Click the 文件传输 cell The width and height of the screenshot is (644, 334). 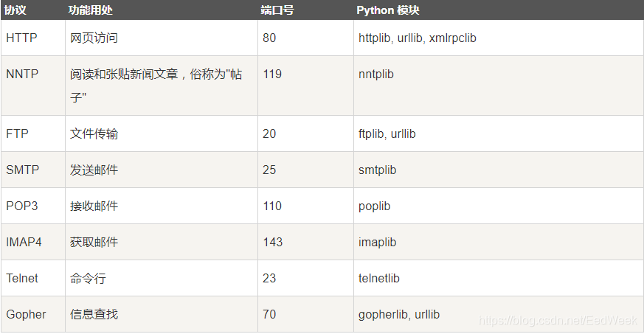point(162,133)
